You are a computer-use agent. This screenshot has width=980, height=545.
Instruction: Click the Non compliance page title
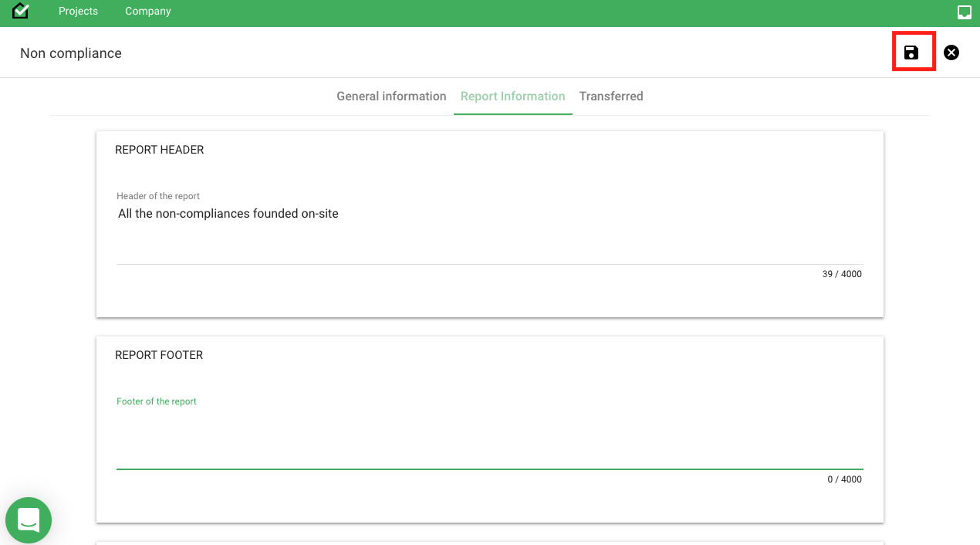click(x=71, y=53)
